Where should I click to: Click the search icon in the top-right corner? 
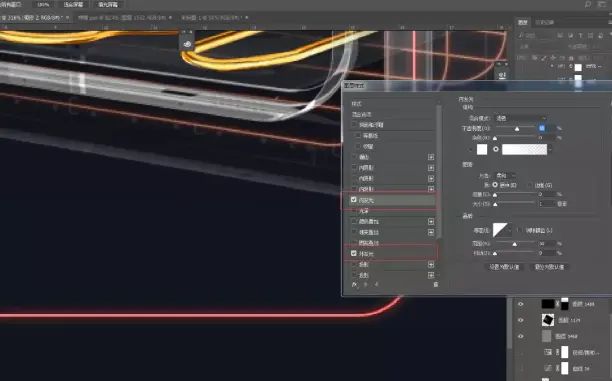point(587,4)
